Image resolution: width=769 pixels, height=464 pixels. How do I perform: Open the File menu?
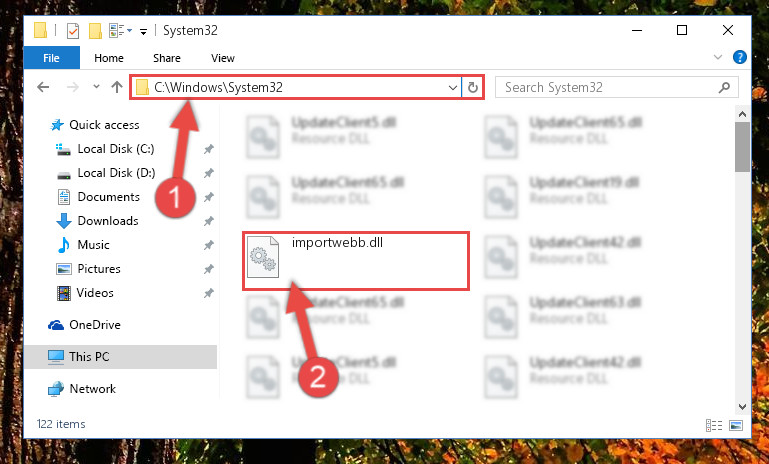point(51,58)
